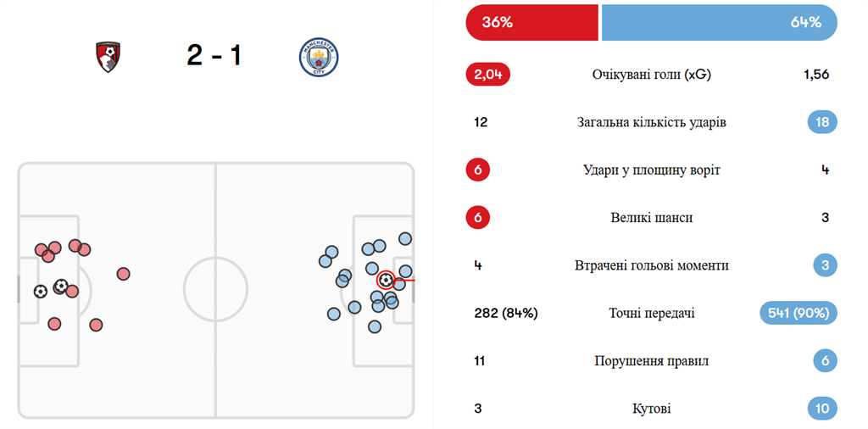
Task: Click the blue 10 corners badge
Action: point(822,409)
